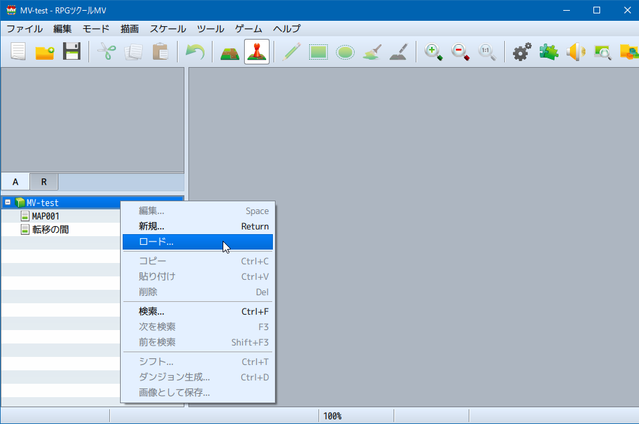Select the Flood Fill tool
The width and height of the screenshot is (639, 424).
coord(372,52)
